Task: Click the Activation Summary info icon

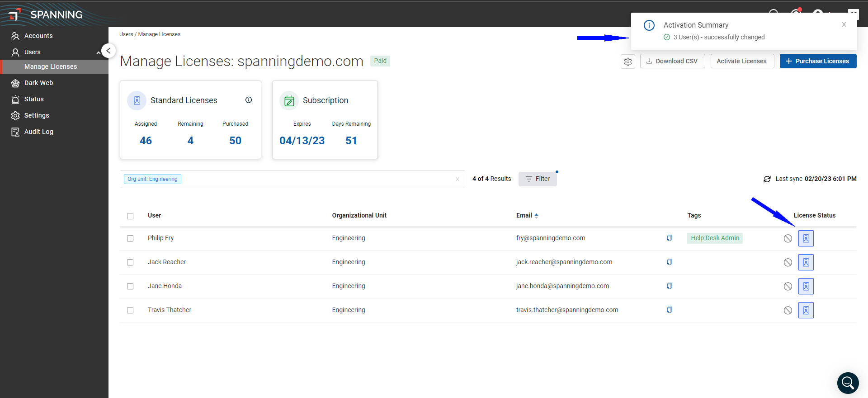Action: (649, 25)
